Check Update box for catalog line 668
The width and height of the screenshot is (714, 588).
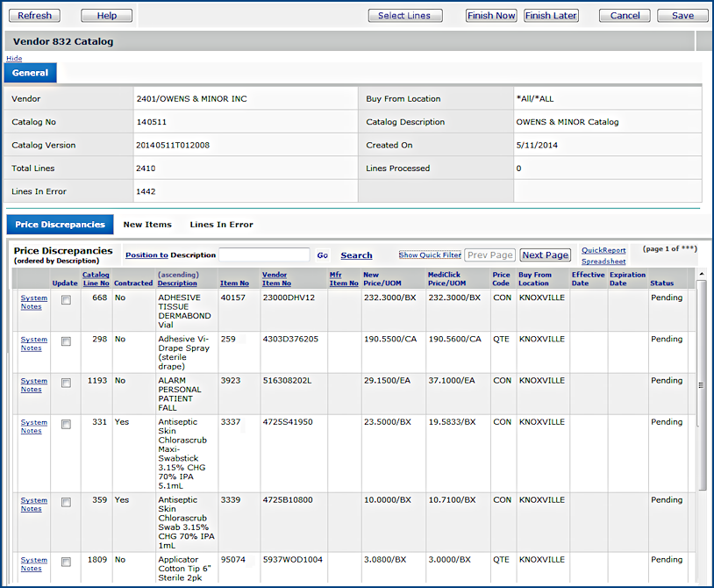click(x=66, y=300)
